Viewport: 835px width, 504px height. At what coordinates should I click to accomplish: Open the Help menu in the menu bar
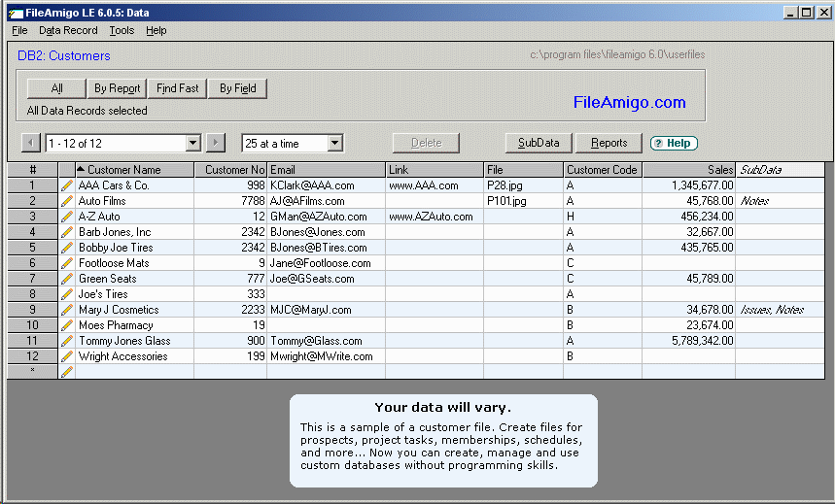coord(157,30)
